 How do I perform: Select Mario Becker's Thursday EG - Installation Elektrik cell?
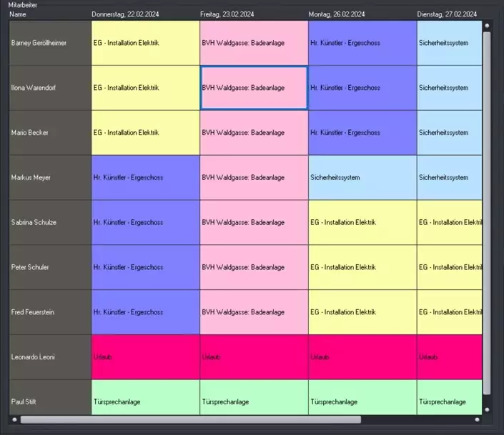(146, 133)
